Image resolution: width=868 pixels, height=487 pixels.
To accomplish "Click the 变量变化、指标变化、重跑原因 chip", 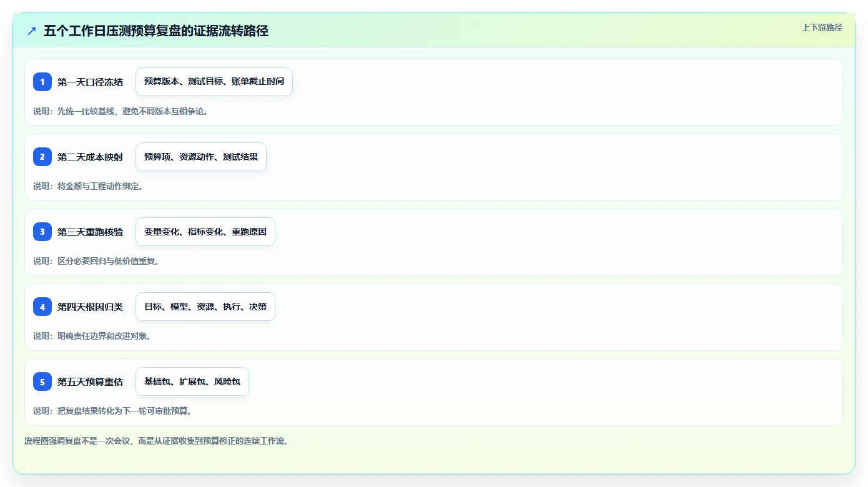I will pyautogui.click(x=205, y=232).
